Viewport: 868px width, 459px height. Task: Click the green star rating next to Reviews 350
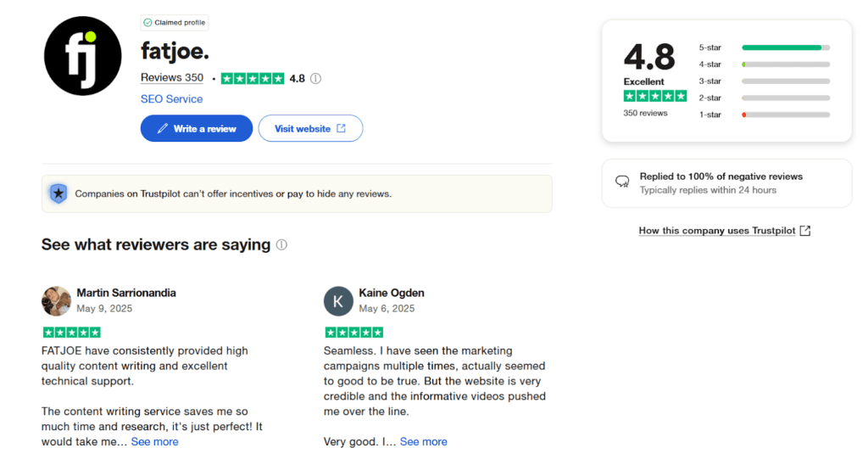[x=253, y=78]
